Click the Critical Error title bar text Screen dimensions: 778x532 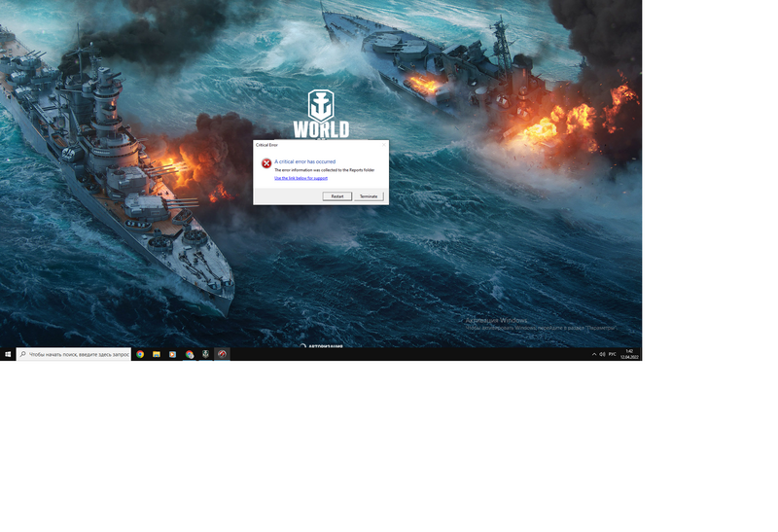[266, 145]
